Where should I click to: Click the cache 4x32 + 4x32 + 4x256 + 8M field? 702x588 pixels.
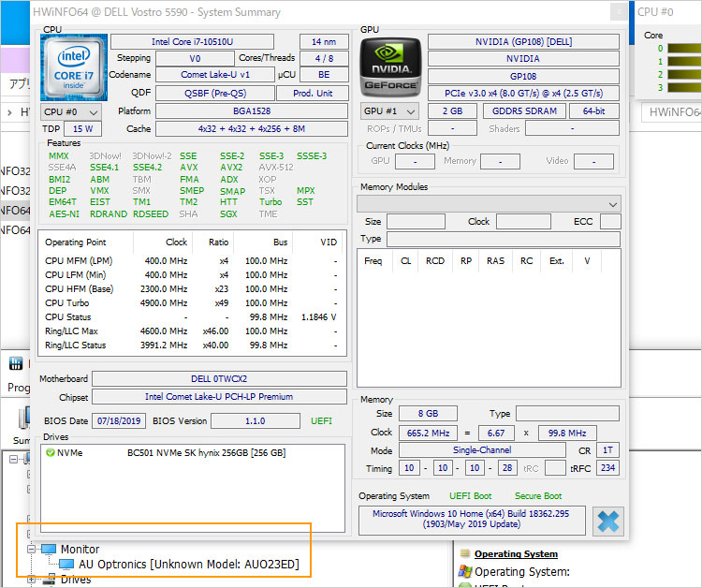coord(252,129)
